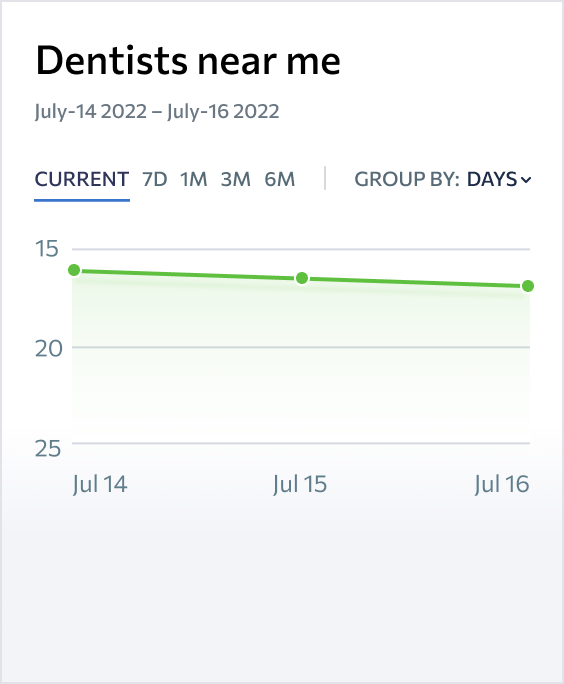This screenshot has height=684, width=564.
Task: Switch to the 7D range tab
Action: (155, 179)
